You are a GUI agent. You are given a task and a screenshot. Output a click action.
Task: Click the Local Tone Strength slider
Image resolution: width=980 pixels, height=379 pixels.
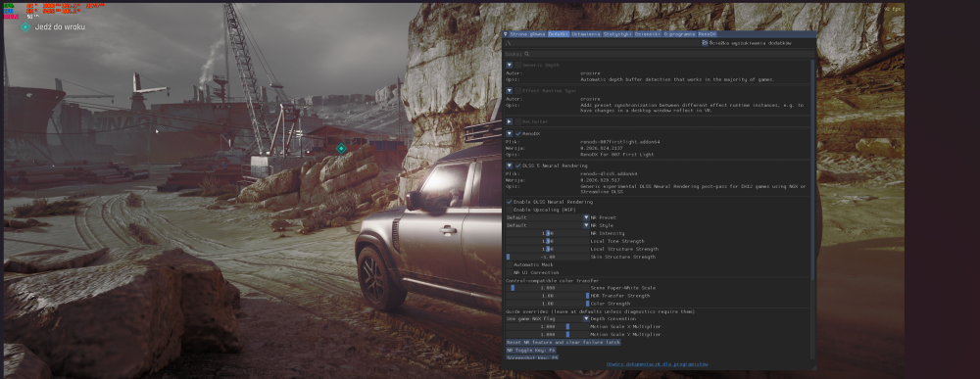pos(548,241)
